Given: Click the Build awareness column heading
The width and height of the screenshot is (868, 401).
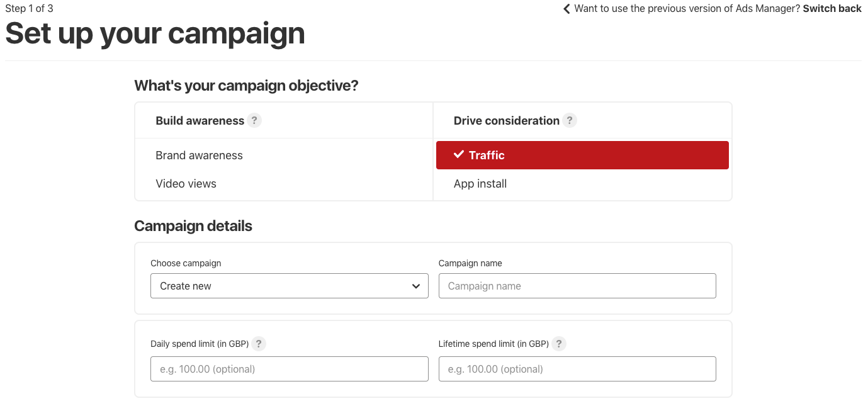Looking at the screenshot, I should (x=200, y=120).
